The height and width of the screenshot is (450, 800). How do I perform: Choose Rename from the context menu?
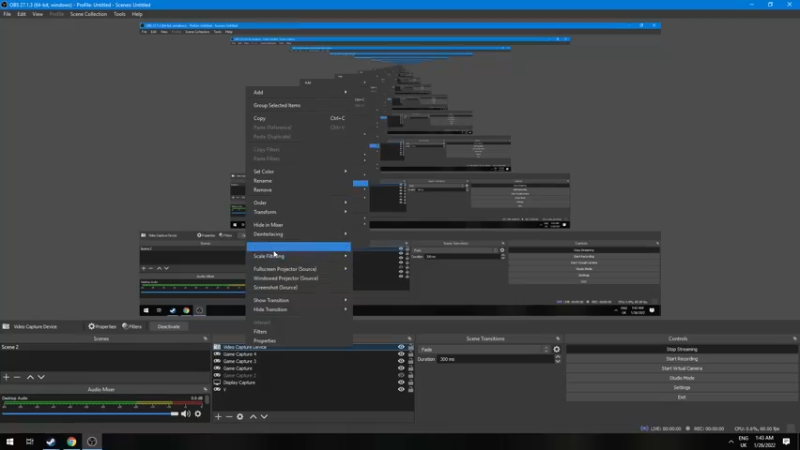point(299,181)
